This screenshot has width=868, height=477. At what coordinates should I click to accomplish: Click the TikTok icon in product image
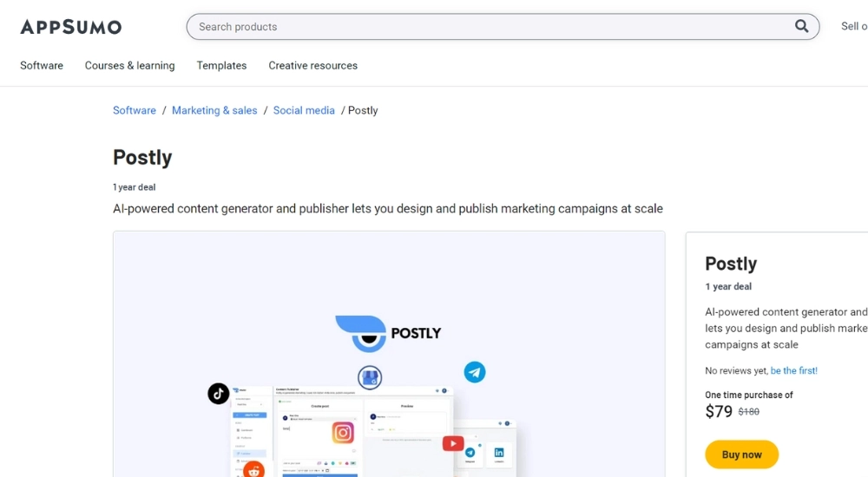pyautogui.click(x=218, y=394)
